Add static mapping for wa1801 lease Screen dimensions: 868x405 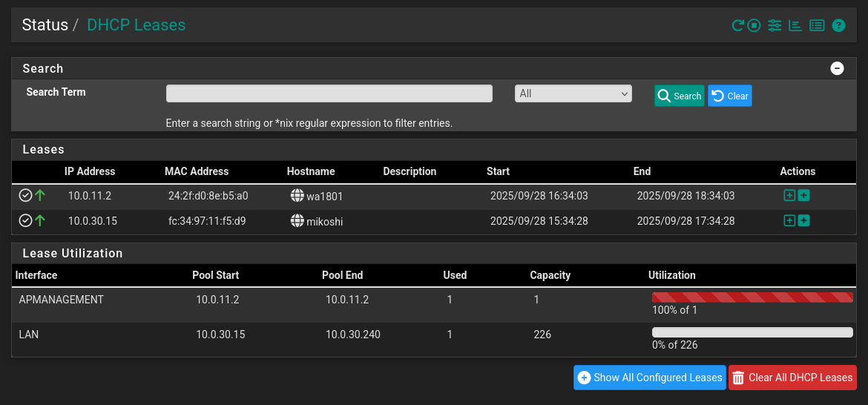tap(789, 196)
